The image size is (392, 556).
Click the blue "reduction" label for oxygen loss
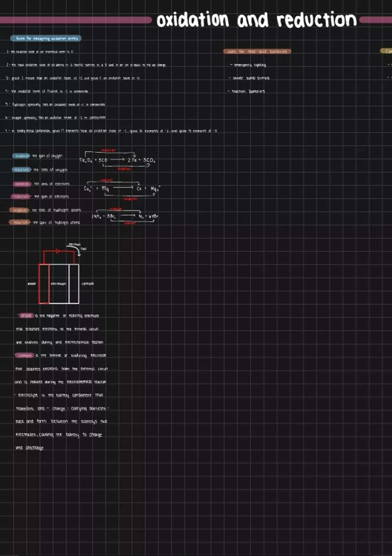click(22, 170)
